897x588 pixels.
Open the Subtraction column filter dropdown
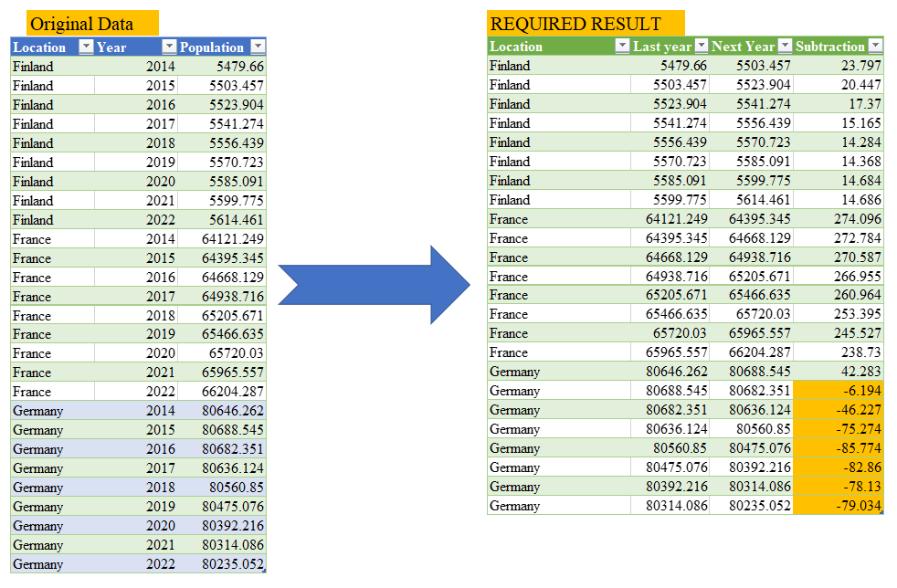point(876,46)
